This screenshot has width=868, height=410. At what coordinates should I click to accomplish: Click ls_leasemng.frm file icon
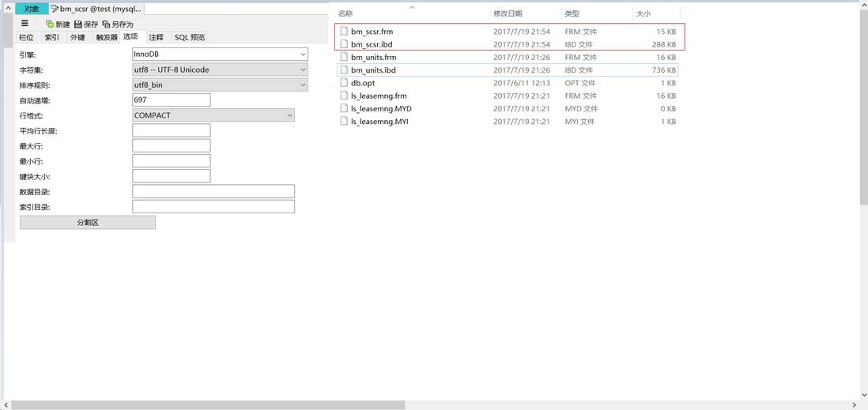click(x=344, y=96)
